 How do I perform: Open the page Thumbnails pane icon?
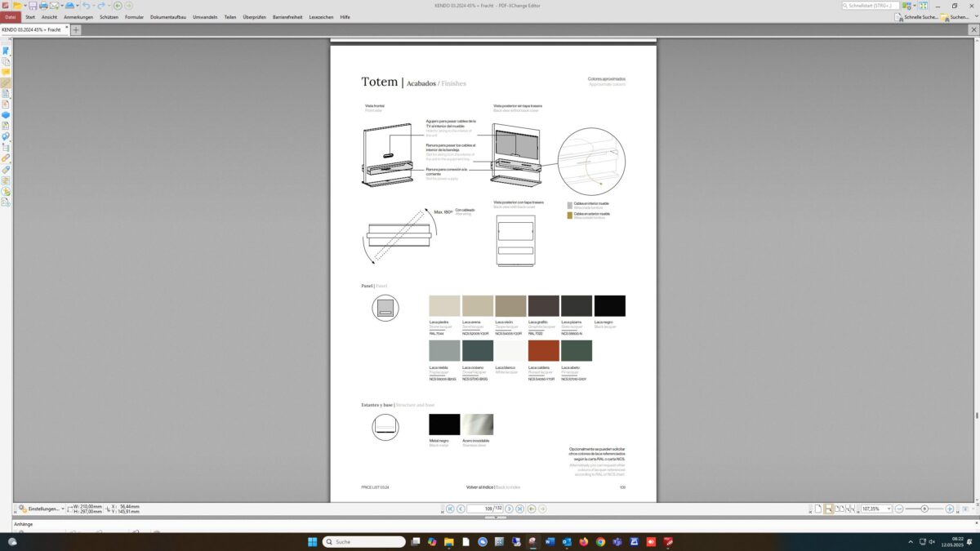(x=6, y=61)
